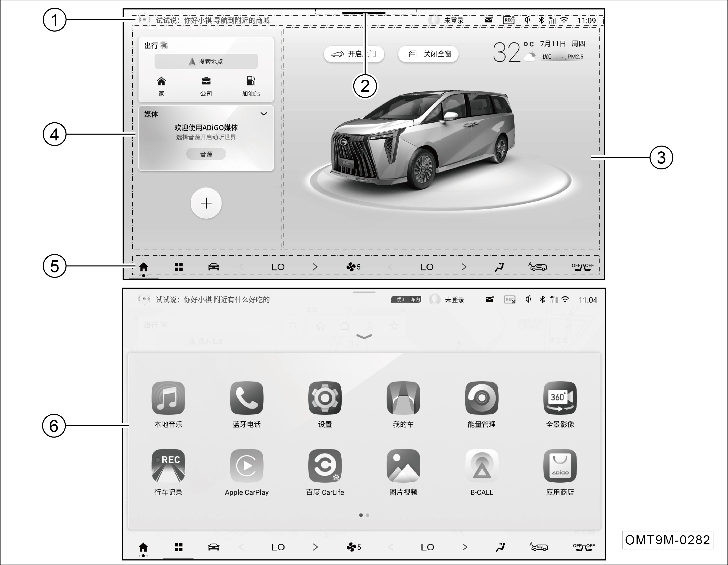Open the 全景影像 360 camera app
The height and width of the screenshot is (565, 728).
560,398
